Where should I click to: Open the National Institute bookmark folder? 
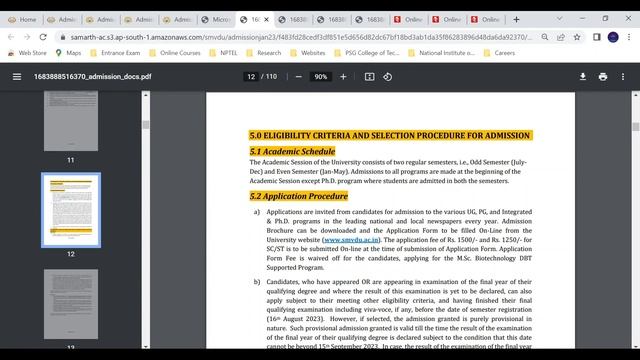coord(441,53)
